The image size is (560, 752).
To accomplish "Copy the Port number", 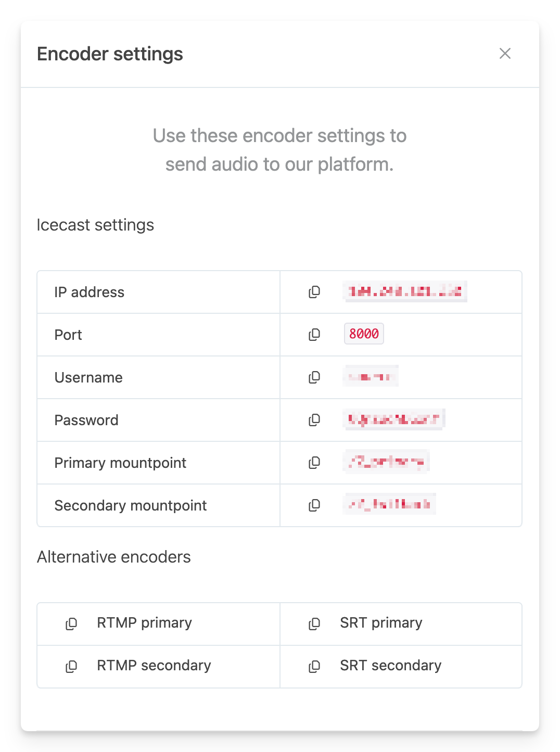I will [314, 335].
